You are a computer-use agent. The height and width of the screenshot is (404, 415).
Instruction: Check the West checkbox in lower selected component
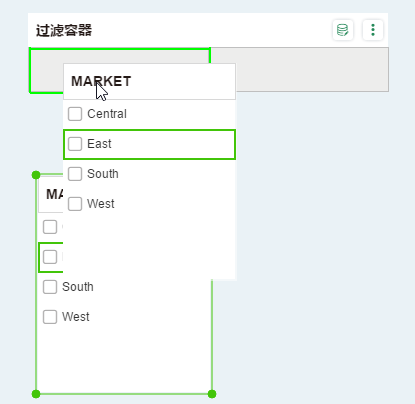50,317
